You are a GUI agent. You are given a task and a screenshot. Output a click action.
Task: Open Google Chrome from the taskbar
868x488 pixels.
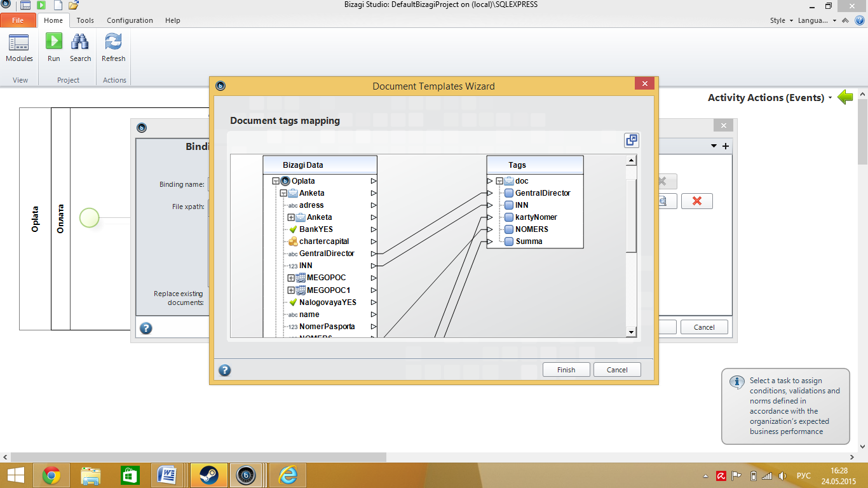[51, 475]
